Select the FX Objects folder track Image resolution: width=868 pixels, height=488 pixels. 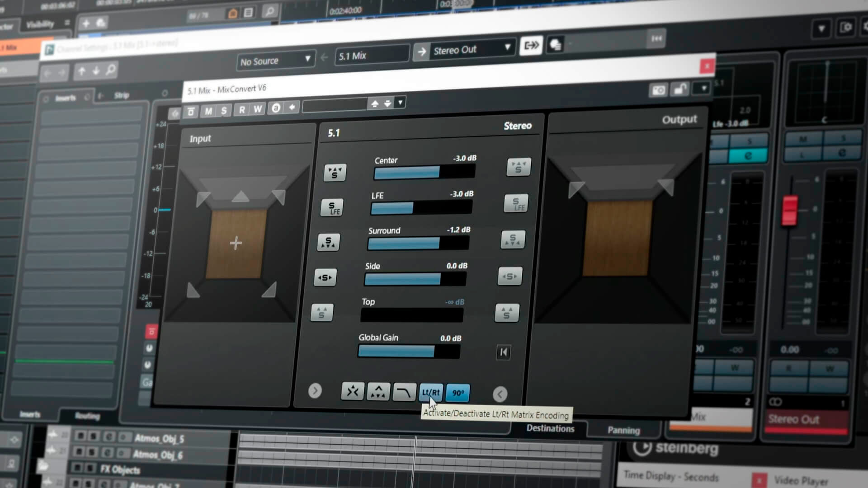point(120,469)
